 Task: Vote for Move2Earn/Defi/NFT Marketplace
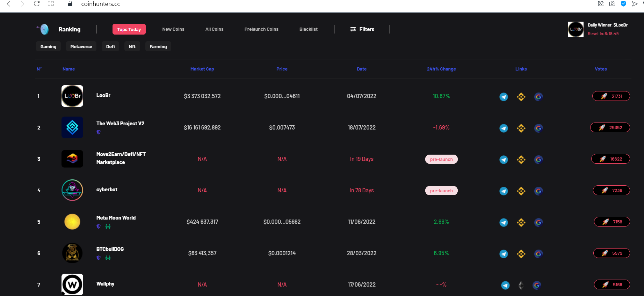610,159
